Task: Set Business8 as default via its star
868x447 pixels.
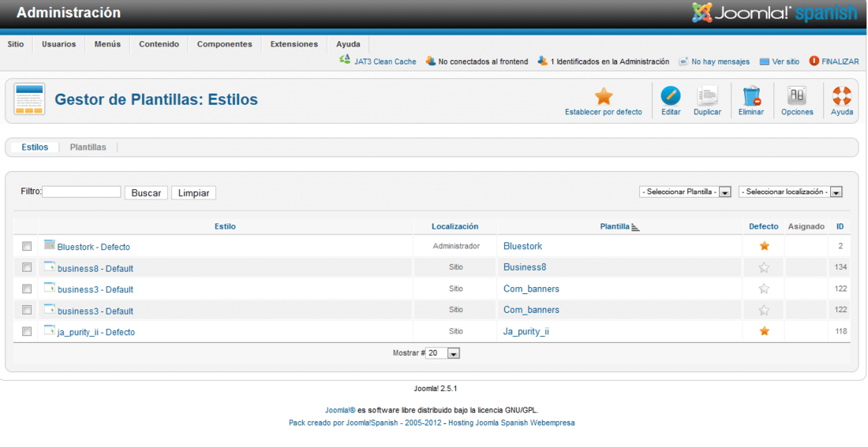Action: coord(764,267)
